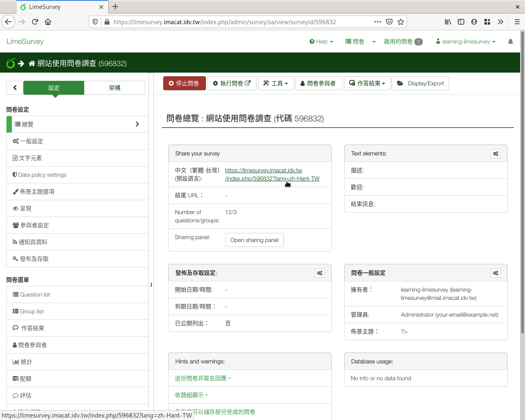Open 問卷參與者 participants toolbar button
Screen dimensions: 525x420
[x=319, y=83]
